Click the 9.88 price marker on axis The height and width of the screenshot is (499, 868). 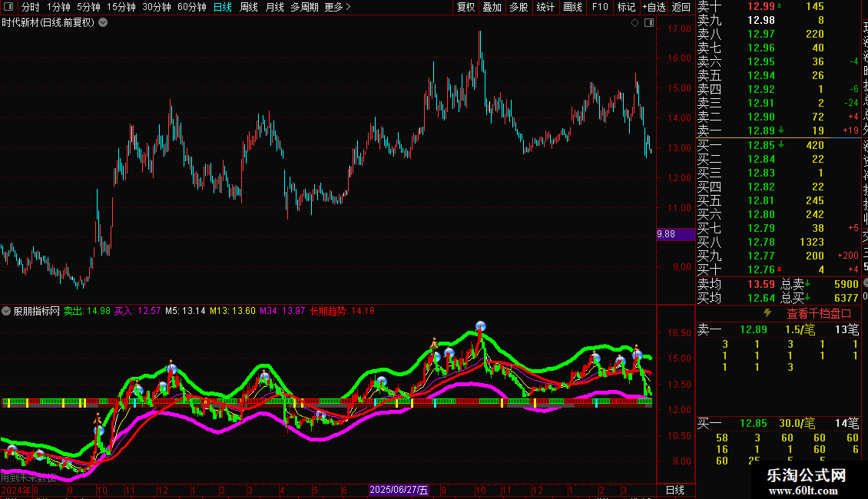675,234
